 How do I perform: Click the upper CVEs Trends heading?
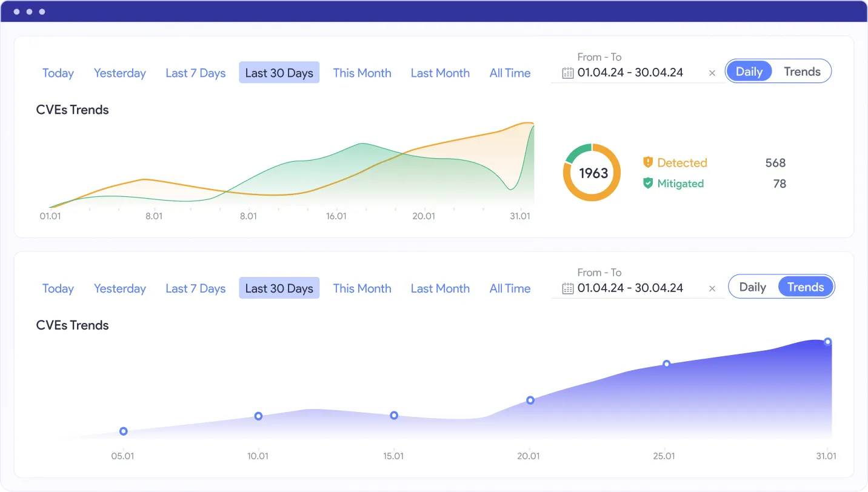[73, 110]
